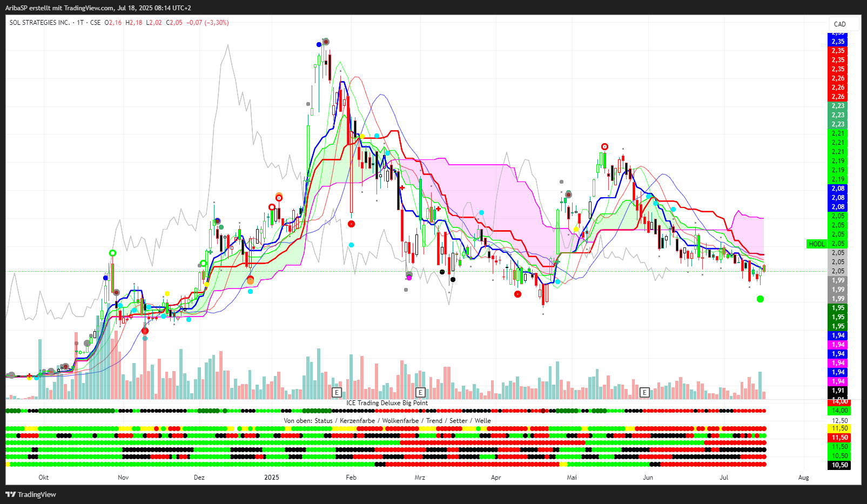This screenshot has width=867, height=504.
Task: Click the red ring signal at May peak
Action: pos(605,146)
